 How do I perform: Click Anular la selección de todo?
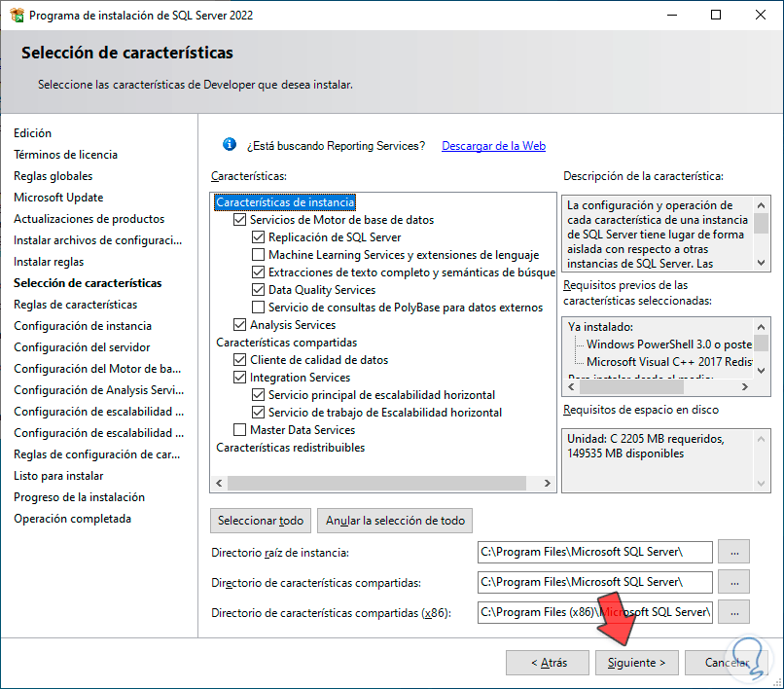point(395,521)
